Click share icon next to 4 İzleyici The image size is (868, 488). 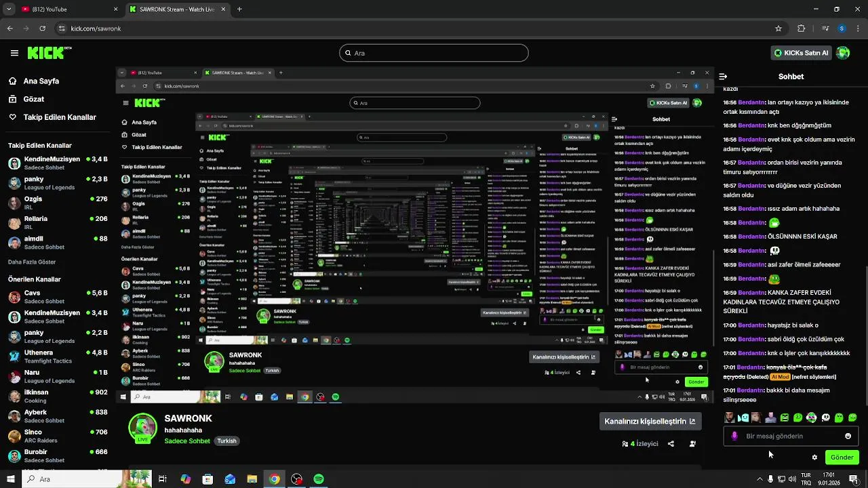[671, 444]
